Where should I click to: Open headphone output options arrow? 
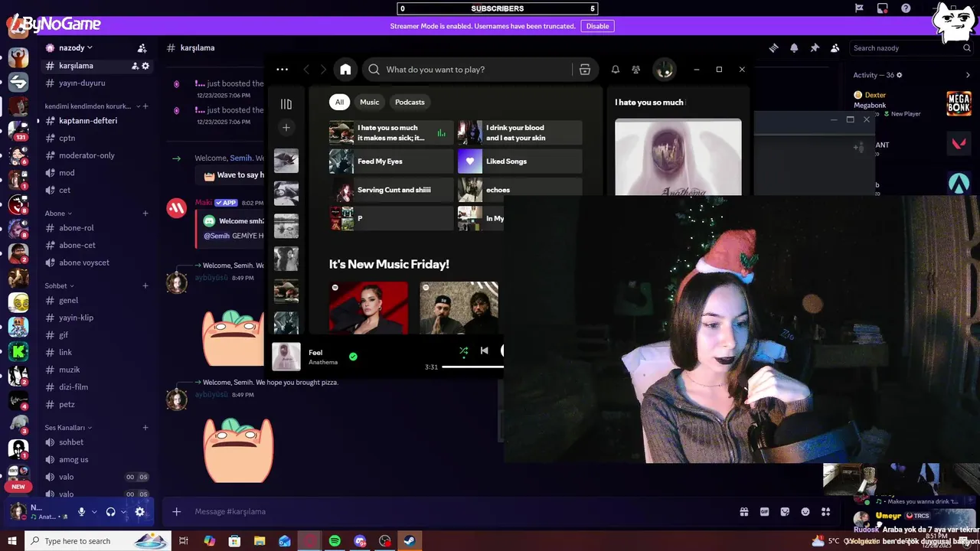(x=123, y=512)
